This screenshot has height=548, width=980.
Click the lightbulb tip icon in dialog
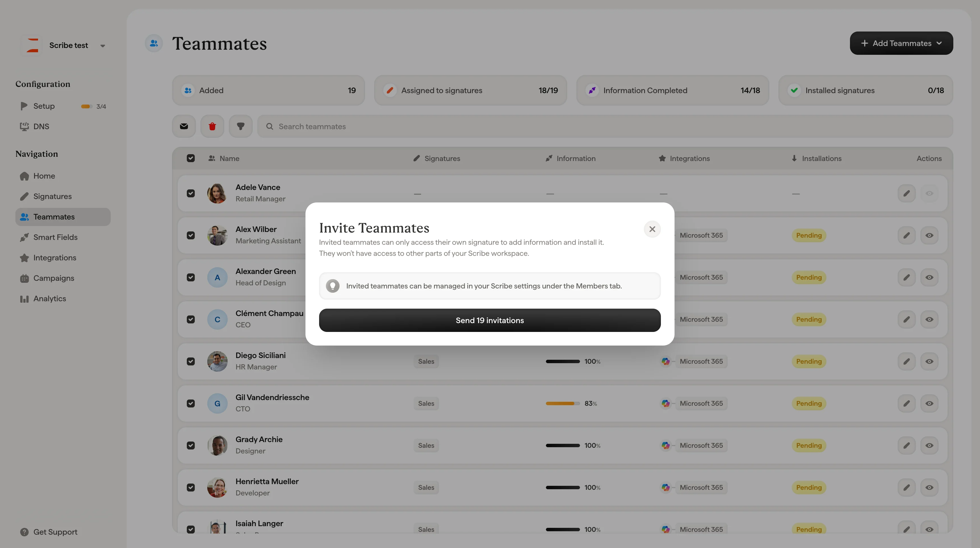332,286
